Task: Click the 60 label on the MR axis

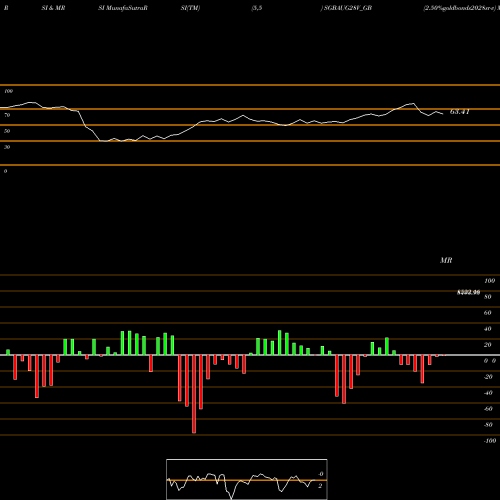Action: (488, 313)
